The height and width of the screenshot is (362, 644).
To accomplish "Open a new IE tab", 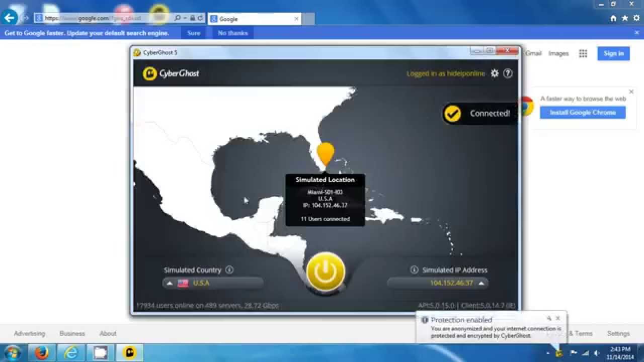I will pos(308,19).
